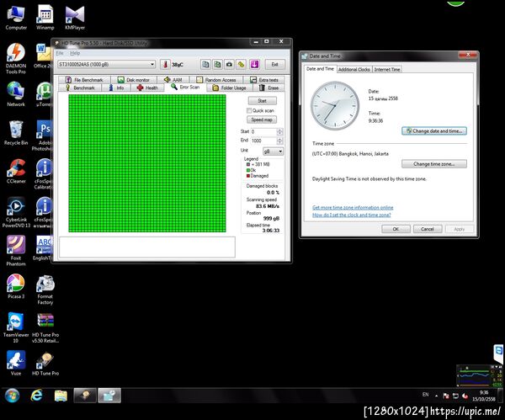Open the Help menu in HD Tune
The height and width of the screenshot is (420, 505).
pos(75,53)
